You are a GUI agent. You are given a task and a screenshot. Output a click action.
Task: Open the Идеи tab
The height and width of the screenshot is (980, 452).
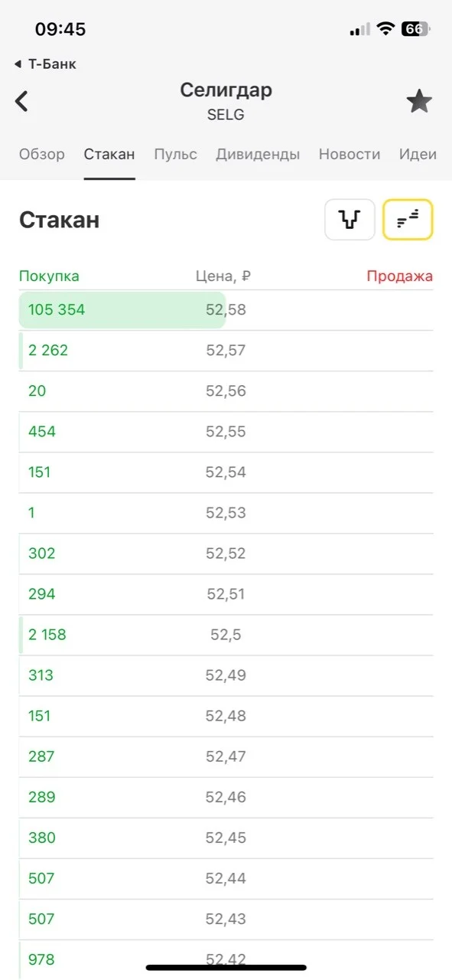pyautogui.click(x=418, y=154)
